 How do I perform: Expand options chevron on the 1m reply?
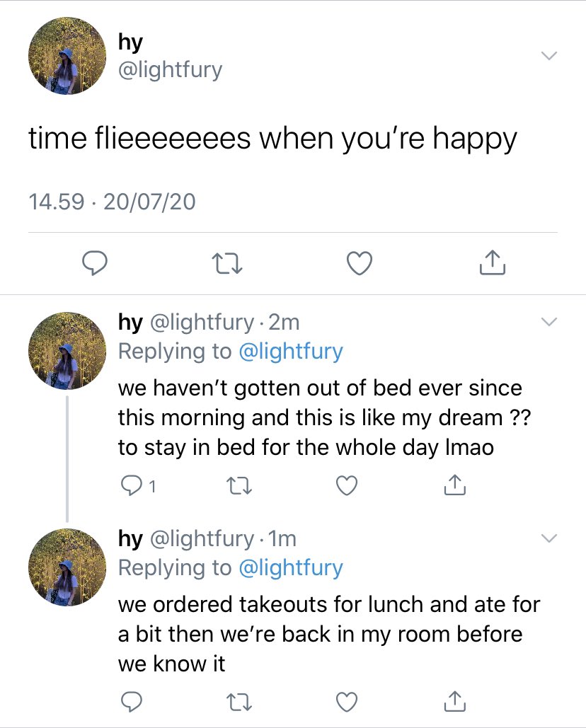tap(549, 538)
